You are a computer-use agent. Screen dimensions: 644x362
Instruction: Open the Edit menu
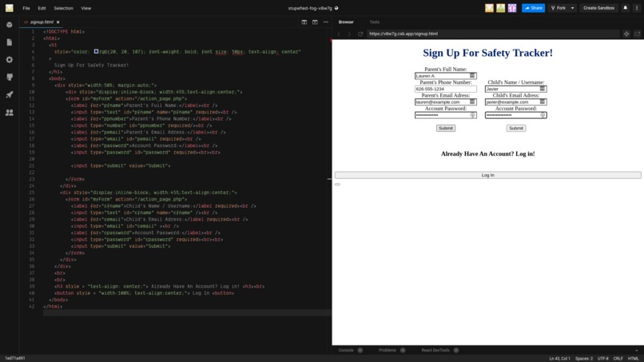pyautogui.click(x=42, y=8)
